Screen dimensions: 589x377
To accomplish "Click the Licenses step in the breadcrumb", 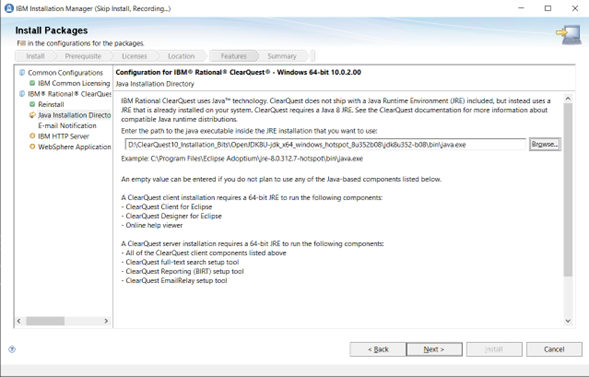I will (134, 56).
